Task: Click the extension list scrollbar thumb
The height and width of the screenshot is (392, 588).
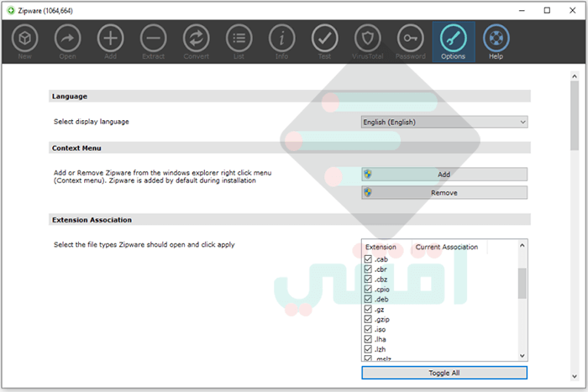Action: [x=522, y=284]
